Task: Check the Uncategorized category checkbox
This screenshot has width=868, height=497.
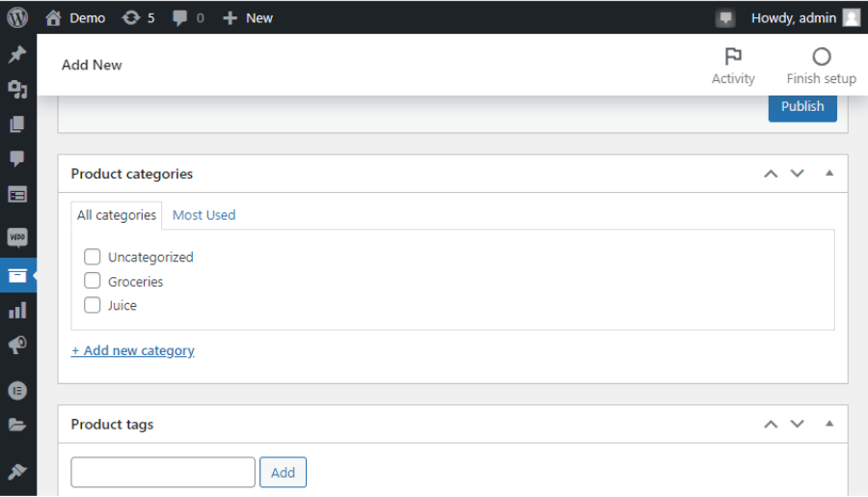Action: 92,257
